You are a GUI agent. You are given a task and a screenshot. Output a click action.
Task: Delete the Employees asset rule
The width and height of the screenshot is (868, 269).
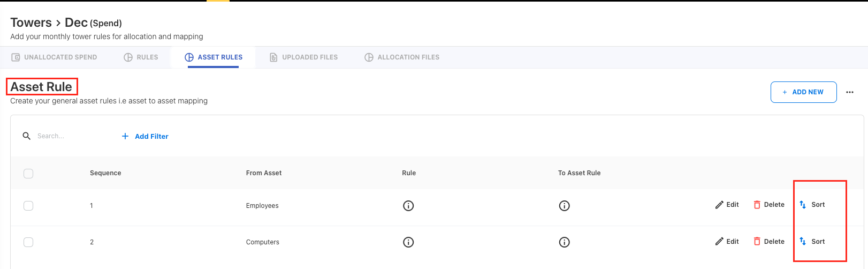[769, 205]
